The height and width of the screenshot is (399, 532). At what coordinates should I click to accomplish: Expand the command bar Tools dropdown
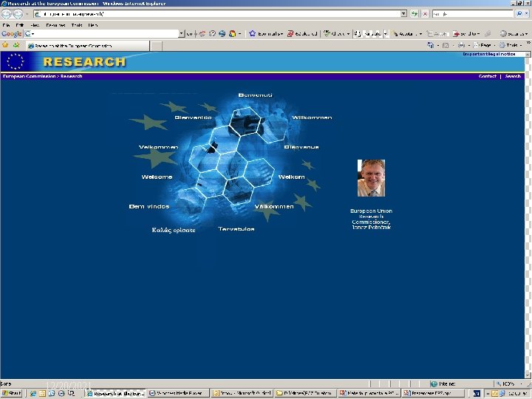[521, 45]
